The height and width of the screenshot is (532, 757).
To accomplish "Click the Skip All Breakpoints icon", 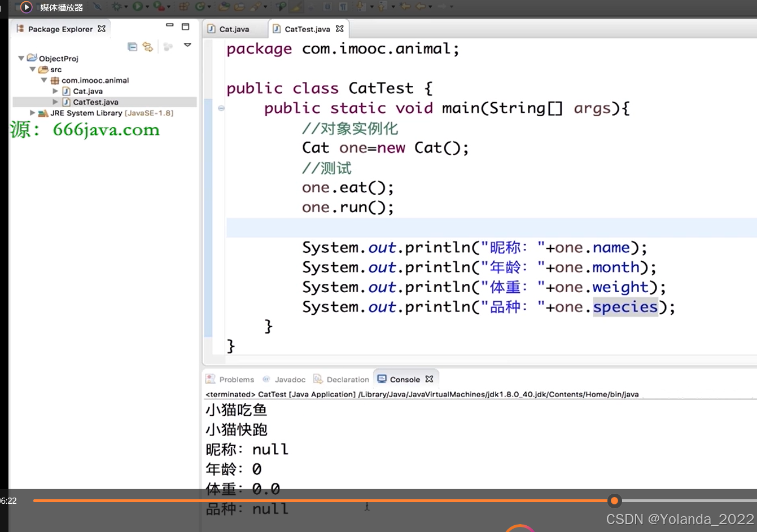I will tap(98, 7).
